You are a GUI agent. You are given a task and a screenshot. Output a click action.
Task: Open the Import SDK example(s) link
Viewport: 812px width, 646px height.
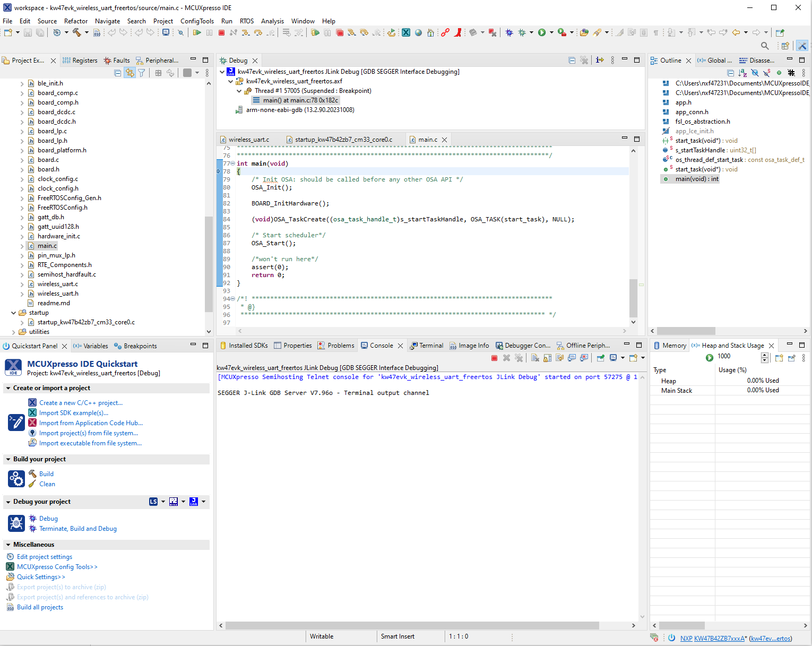(74, 412)
